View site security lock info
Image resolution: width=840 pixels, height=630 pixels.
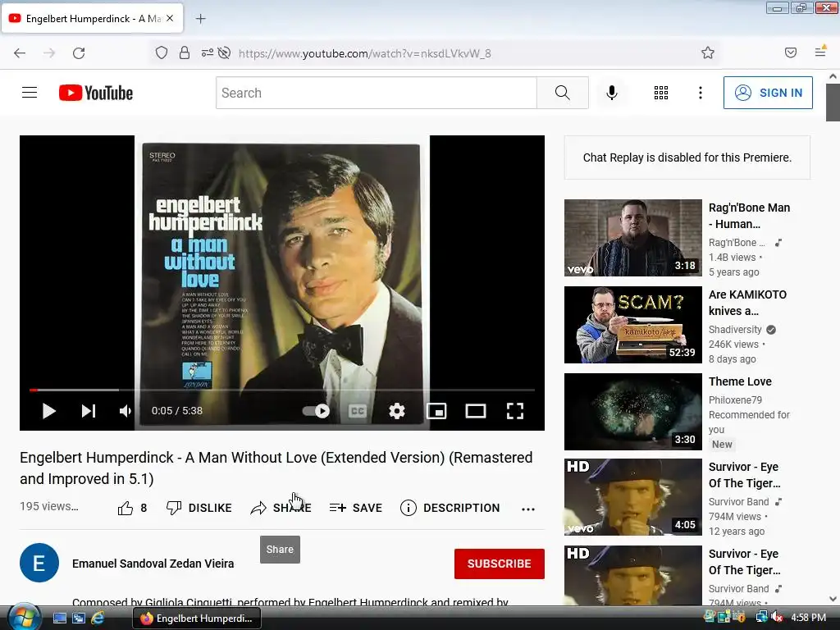point(185,52)
